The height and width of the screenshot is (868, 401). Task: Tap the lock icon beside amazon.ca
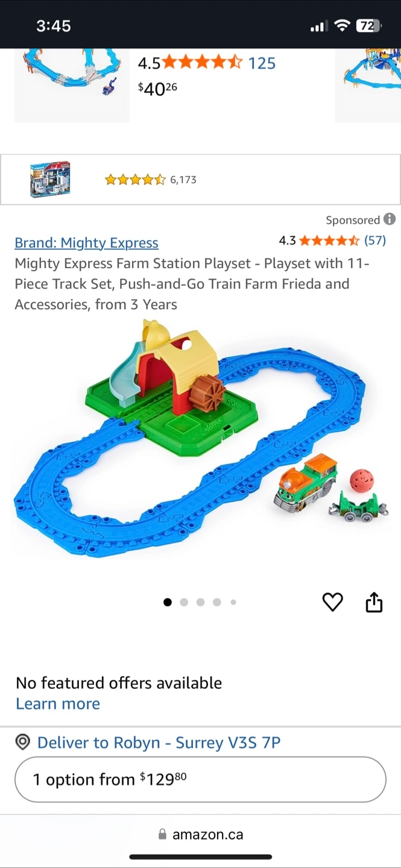pyautogui.click(x=162, y=834)
